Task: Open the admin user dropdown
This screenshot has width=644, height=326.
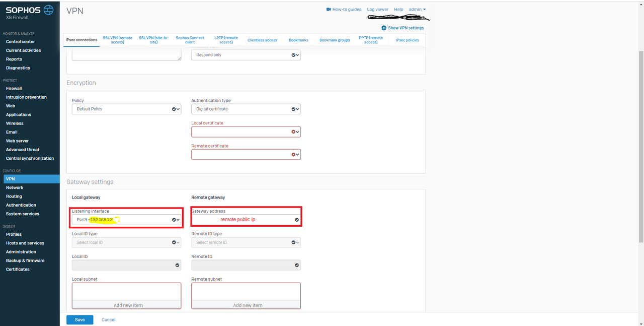Action: (x=417, y=9)
